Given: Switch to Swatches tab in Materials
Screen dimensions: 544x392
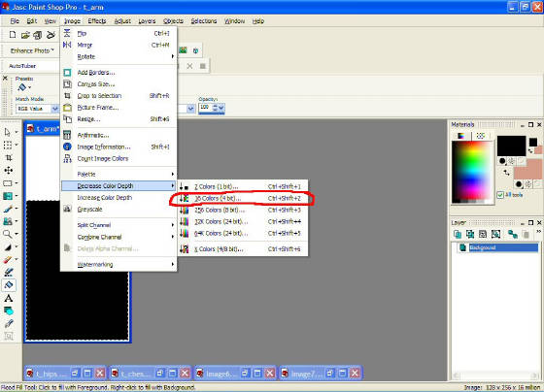Looking at the screenshot, I should tap(480, 136).
